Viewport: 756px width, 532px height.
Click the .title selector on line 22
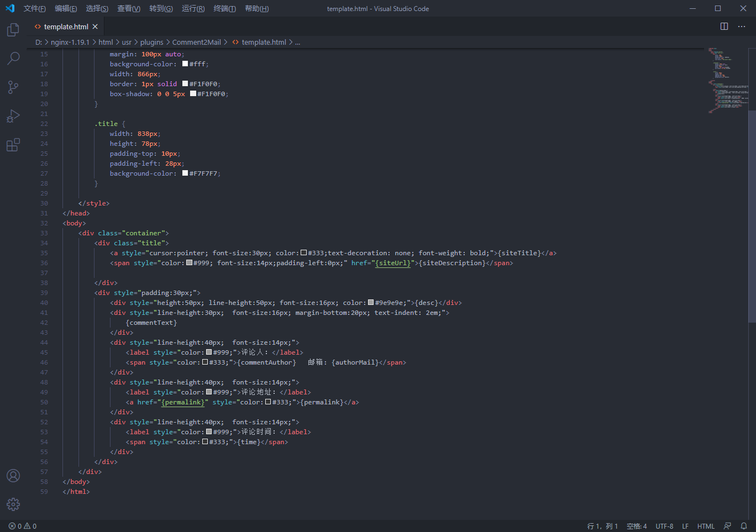(106, 124)
